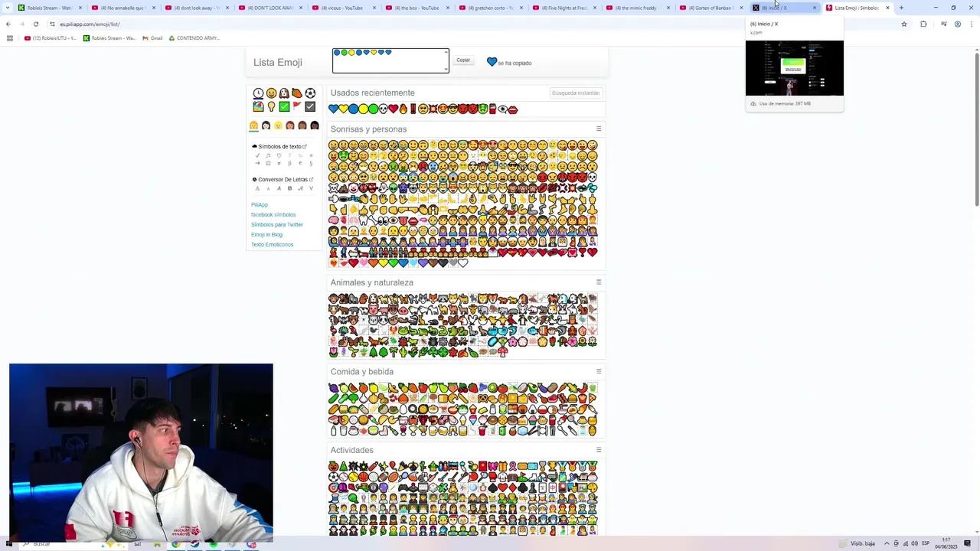The height and width of the screenshot is (551, 980).
Task: Click the yellow circle in recently used
Action: (364, 109)
